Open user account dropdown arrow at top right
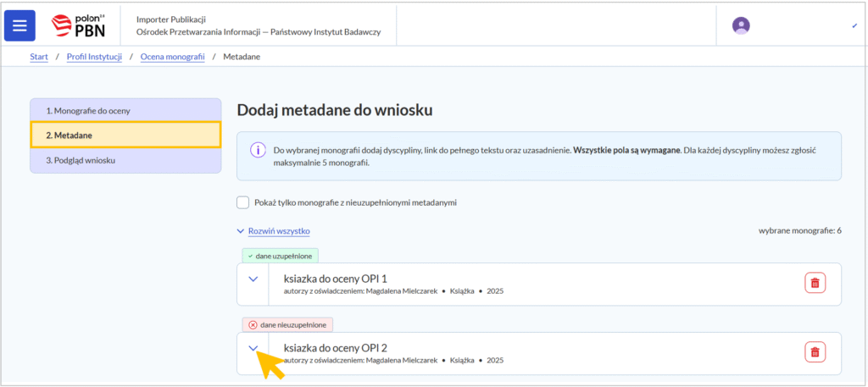The height and width of the screenshot is (387, 868). pyautogui.click(x=854, y=26)
